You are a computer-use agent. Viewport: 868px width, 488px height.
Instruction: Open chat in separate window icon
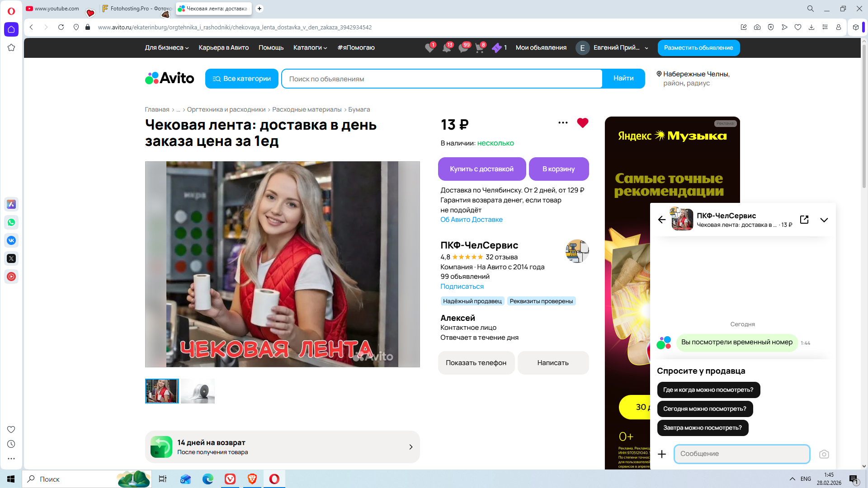click(804, 220)
